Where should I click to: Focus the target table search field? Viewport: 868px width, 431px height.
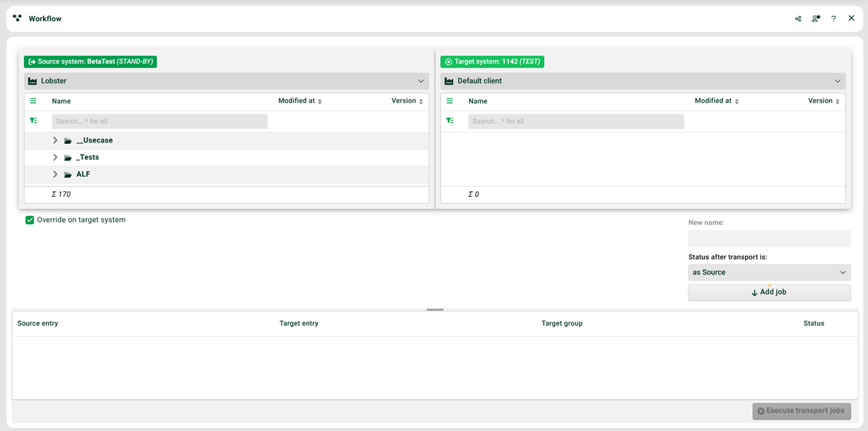click(576, 121)
